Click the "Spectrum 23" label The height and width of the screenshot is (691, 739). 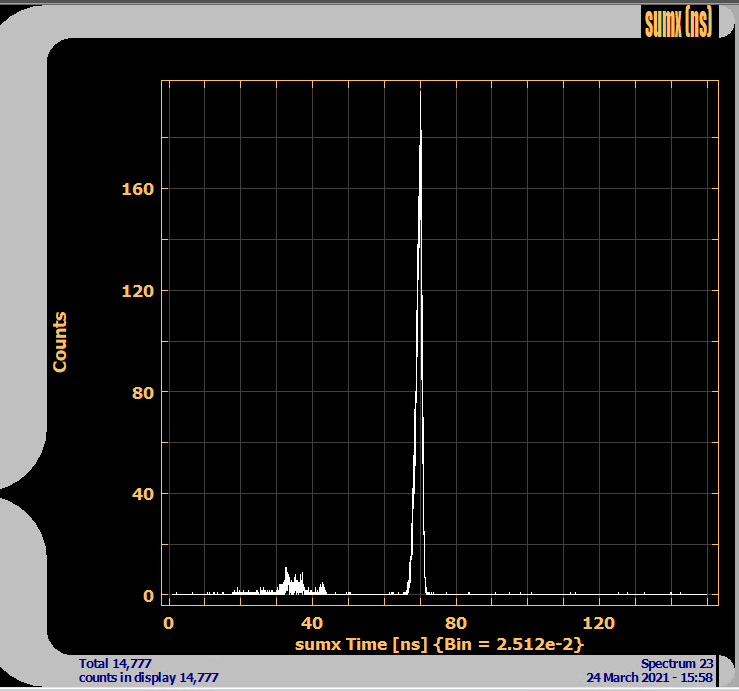[677, 663]
